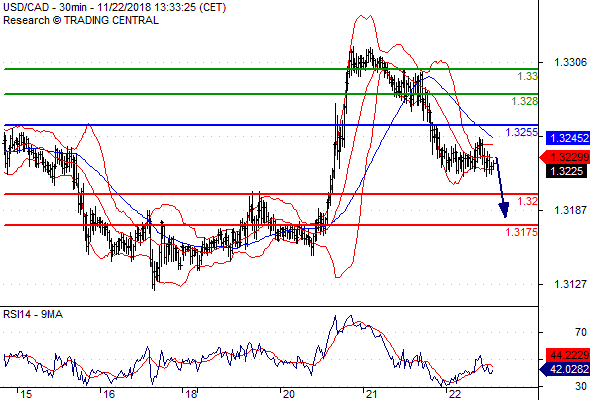This screenshot has width=590, height=400.
Task: Click the blue 1.32452 price tag
Action: (568, 138)
